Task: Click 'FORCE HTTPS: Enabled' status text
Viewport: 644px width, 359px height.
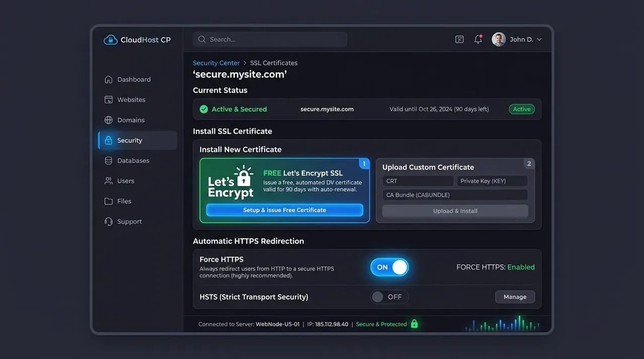Action: coord(496,267)
